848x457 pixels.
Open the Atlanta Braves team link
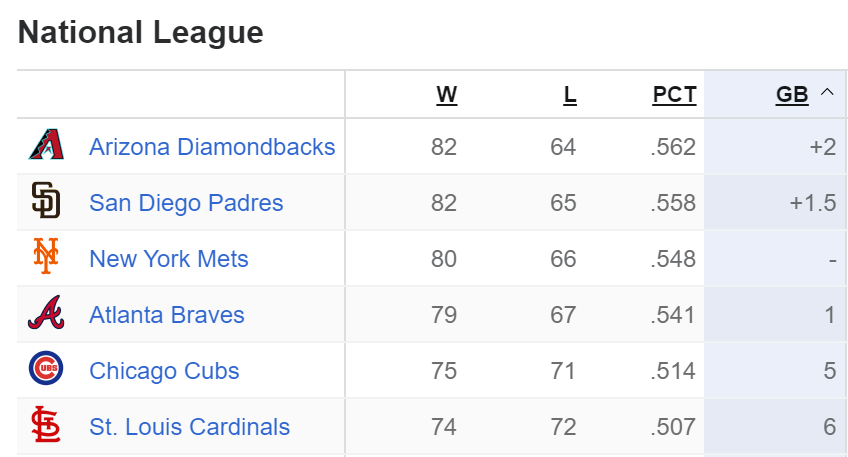(167, 315)
